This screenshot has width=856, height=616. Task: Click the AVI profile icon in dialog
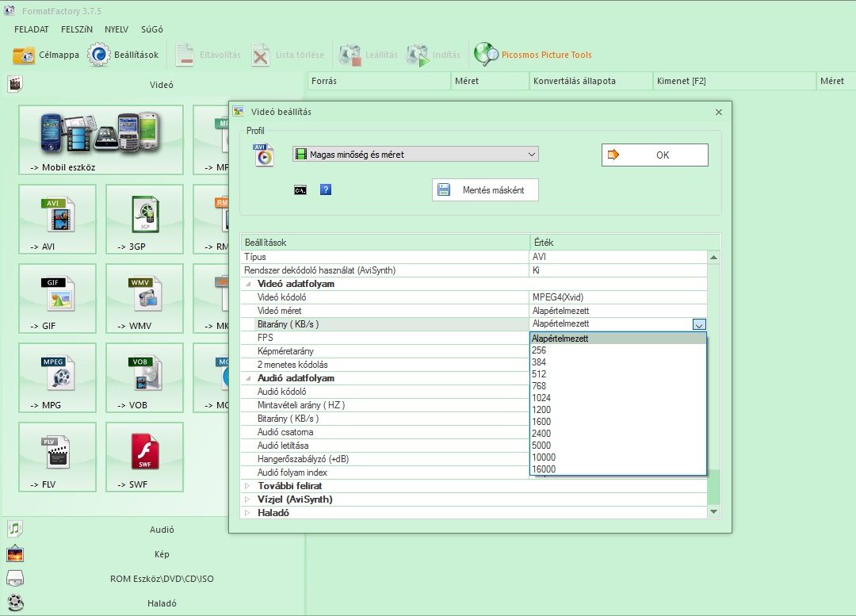tap(263, 155)
